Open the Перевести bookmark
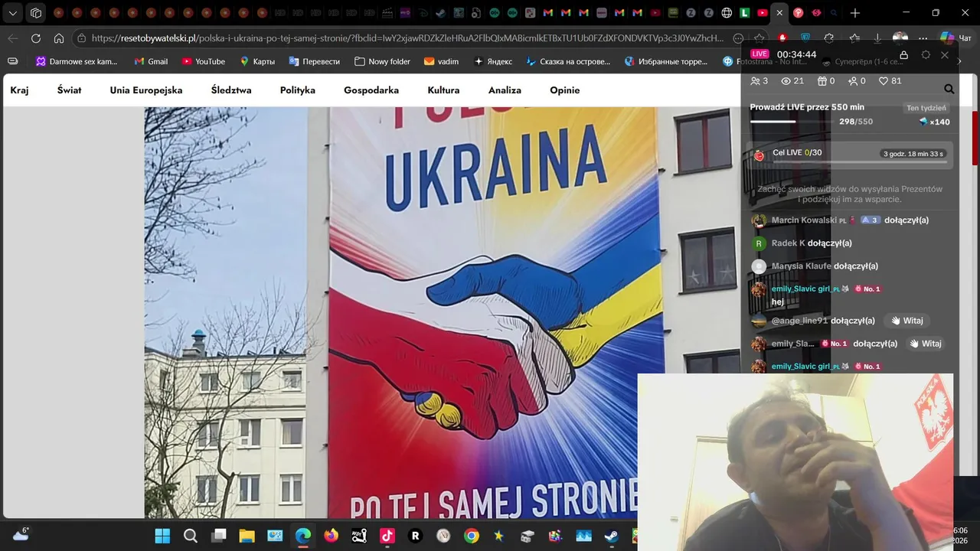Viewport: 980px width, 551px height. click(314, 61)
